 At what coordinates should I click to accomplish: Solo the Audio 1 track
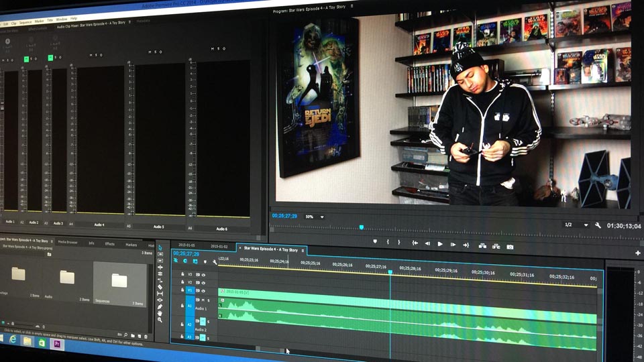[209, 300]
